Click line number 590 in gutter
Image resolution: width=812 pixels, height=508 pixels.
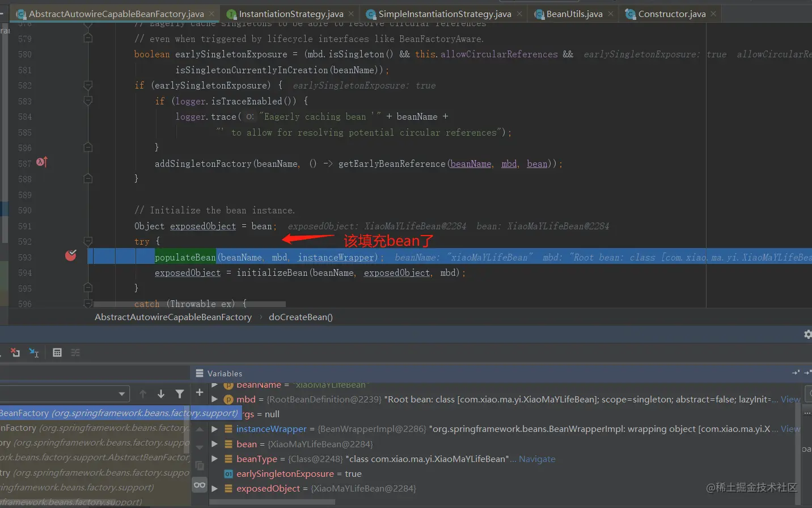tap(25, 211)
